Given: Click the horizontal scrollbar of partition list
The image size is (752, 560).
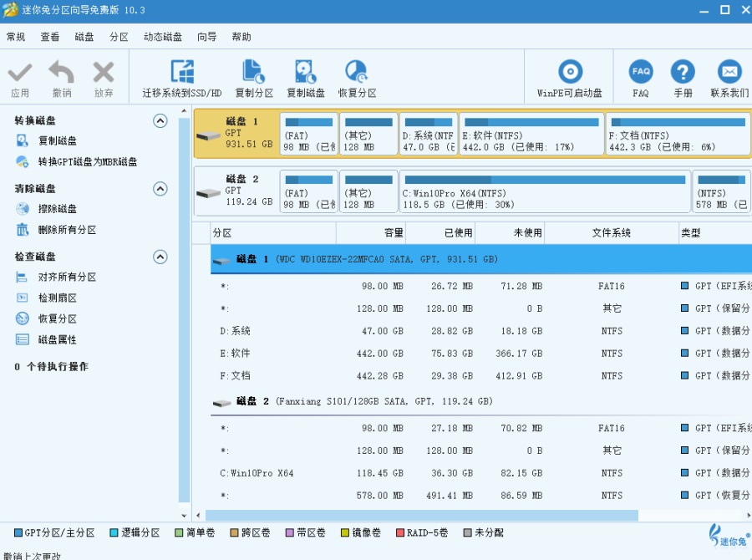Looking at the screenshot, I should 422,516.
